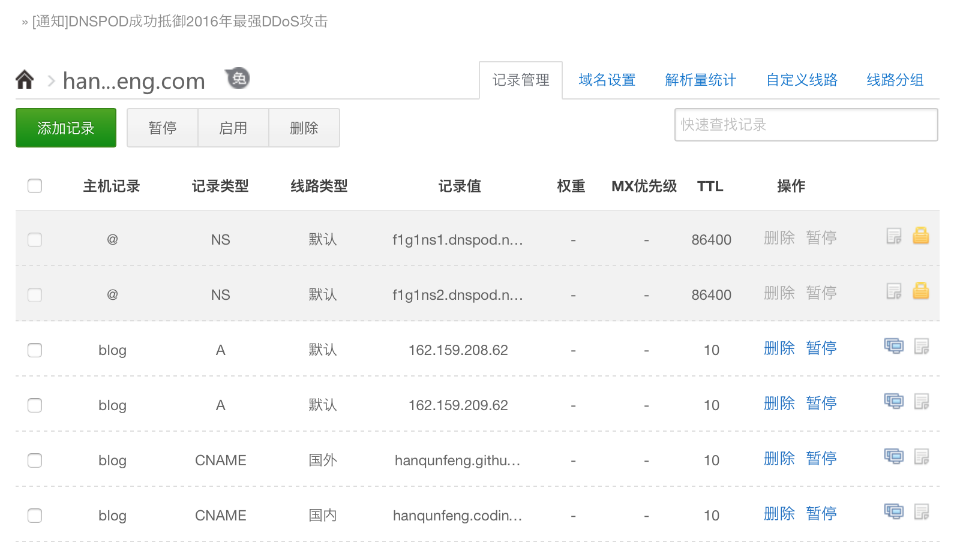Open remark note icon on f1g1ns1 record
Image resolution: width=978 pixels, height=560 pixels.
pyautogui.click(x=894, y=236)
